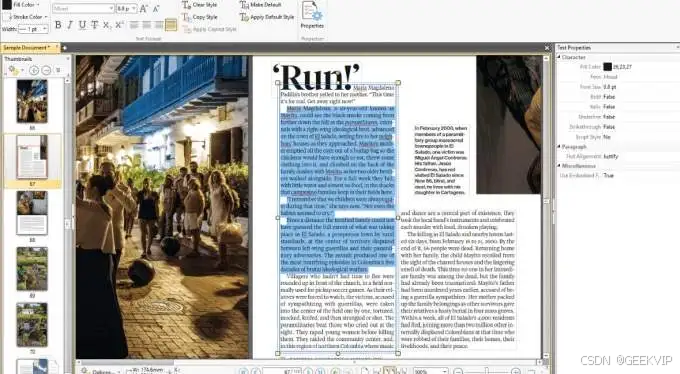
Task: Click the highlighted Justify alignment icon
Action: [x=171, y=25]
